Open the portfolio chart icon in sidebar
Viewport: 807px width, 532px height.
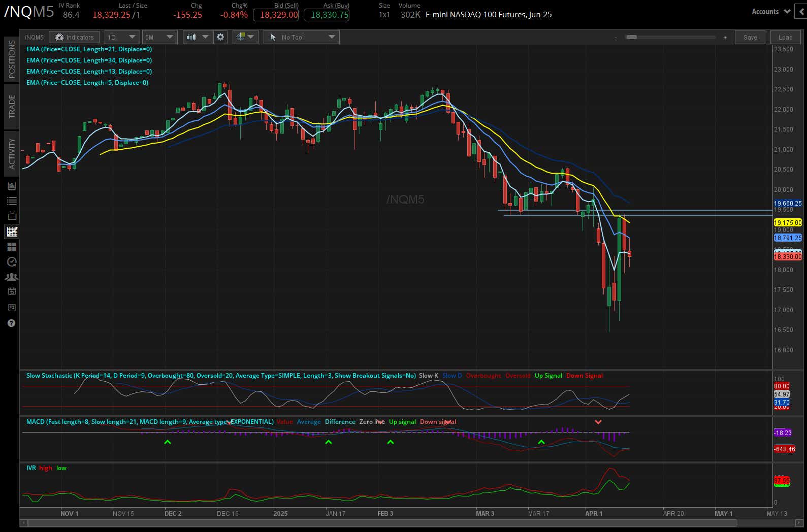[x=12, y=186]
